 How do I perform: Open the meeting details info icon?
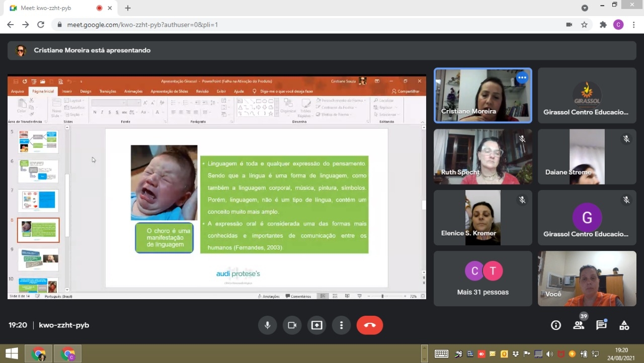click(x=556, y=325)
